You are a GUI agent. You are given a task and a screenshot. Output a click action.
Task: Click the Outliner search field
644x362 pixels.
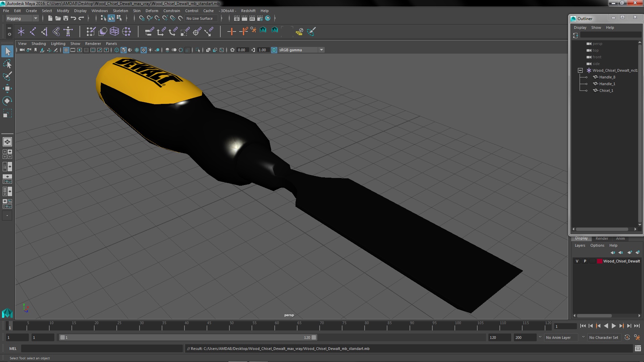pos(610,35)
